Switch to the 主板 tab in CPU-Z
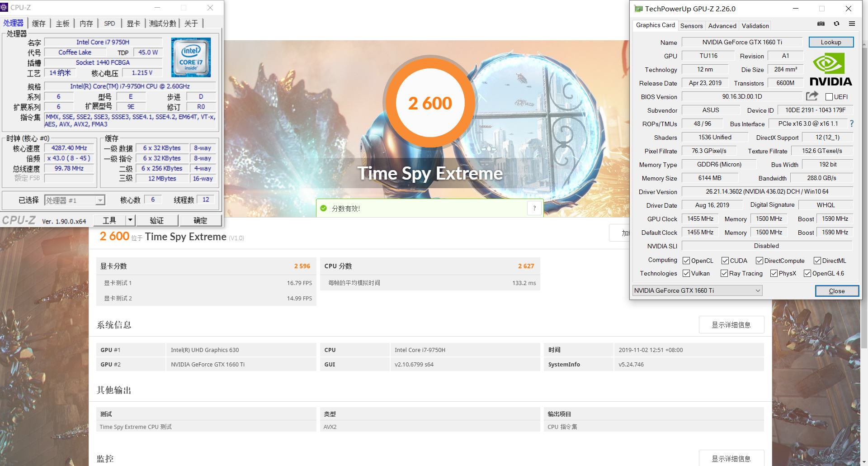This screenshot has width=868, height=466. coord(63,24)
